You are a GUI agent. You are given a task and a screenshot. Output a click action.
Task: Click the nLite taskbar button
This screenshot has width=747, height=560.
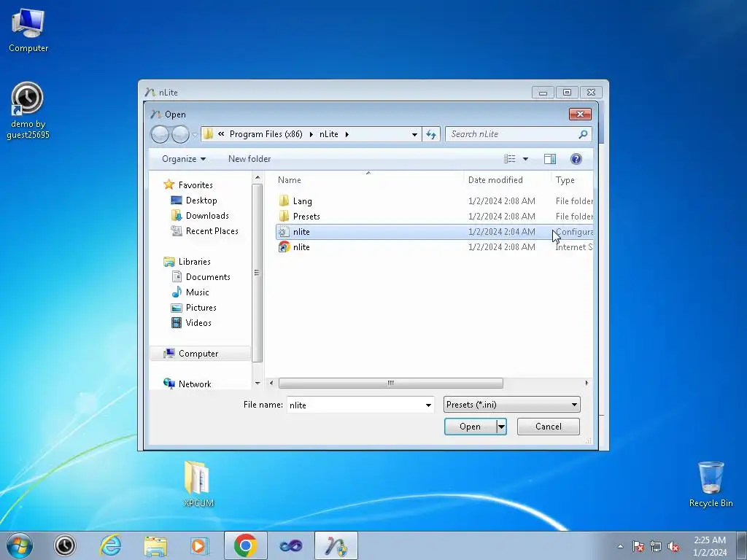pos(336,545)
